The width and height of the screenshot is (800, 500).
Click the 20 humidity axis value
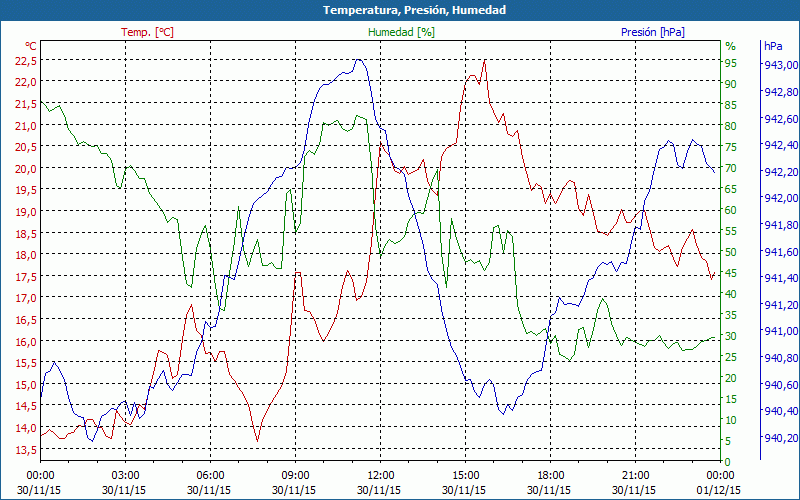click(731, 378)
